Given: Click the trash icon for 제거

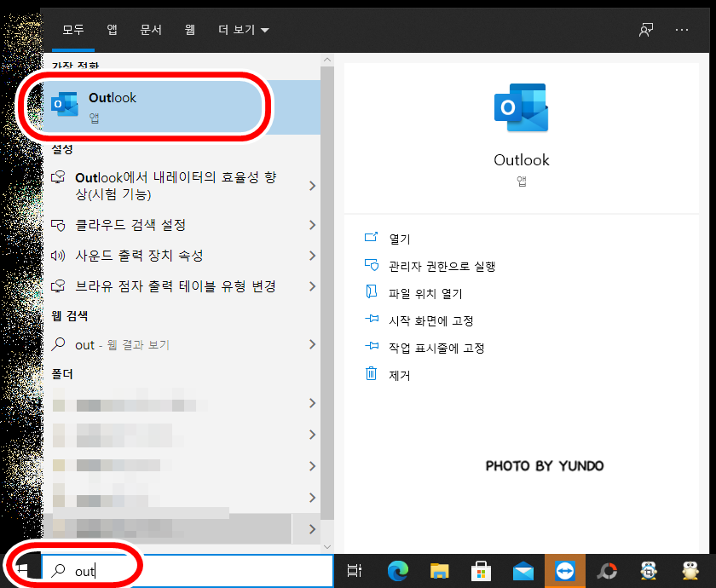Looking at the screenshot, I should click(372, 373).
